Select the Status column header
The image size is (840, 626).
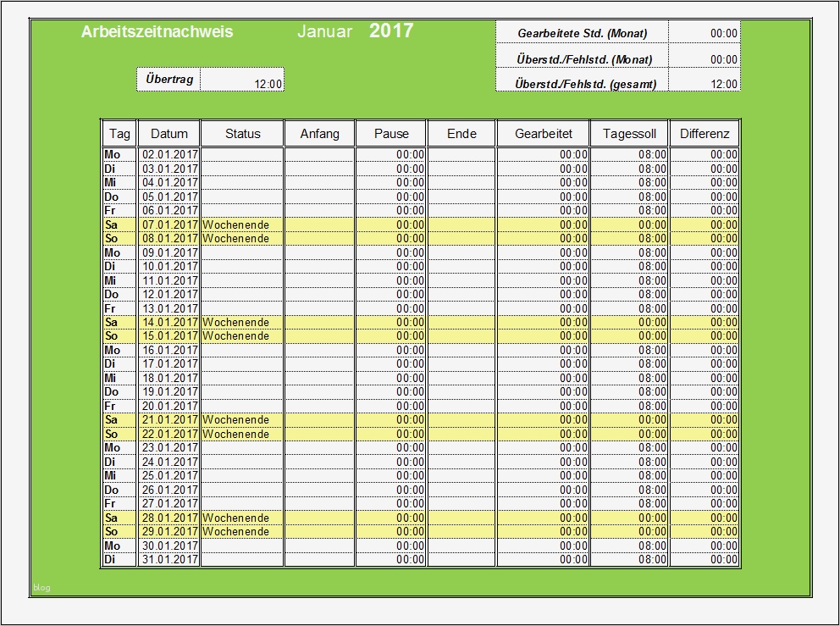(241, 132)
